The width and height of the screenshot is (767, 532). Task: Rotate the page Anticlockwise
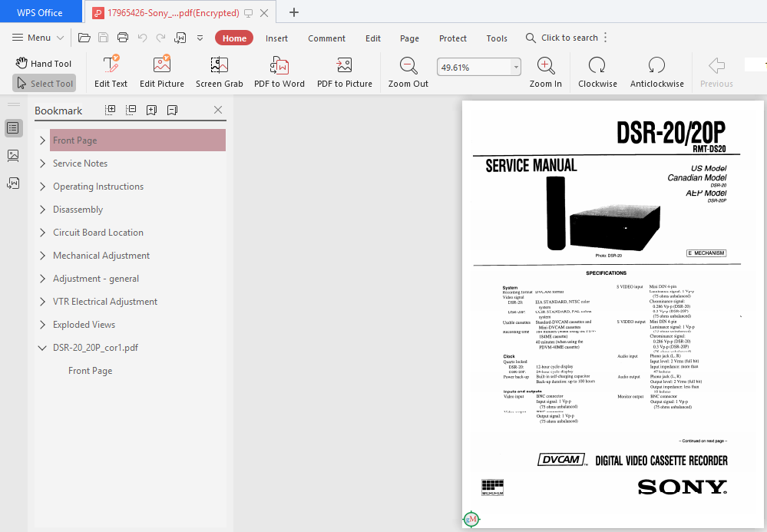click(657, 71)
